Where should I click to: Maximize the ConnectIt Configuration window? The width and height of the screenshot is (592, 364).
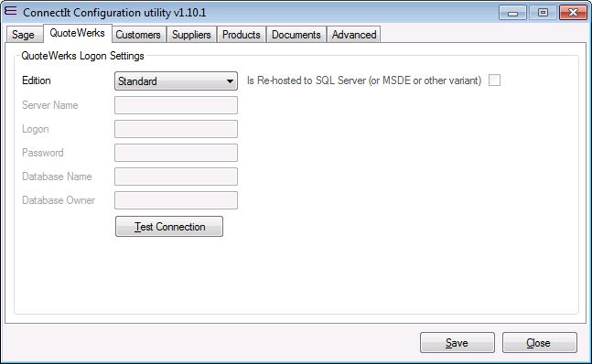(x=543, y=13)
